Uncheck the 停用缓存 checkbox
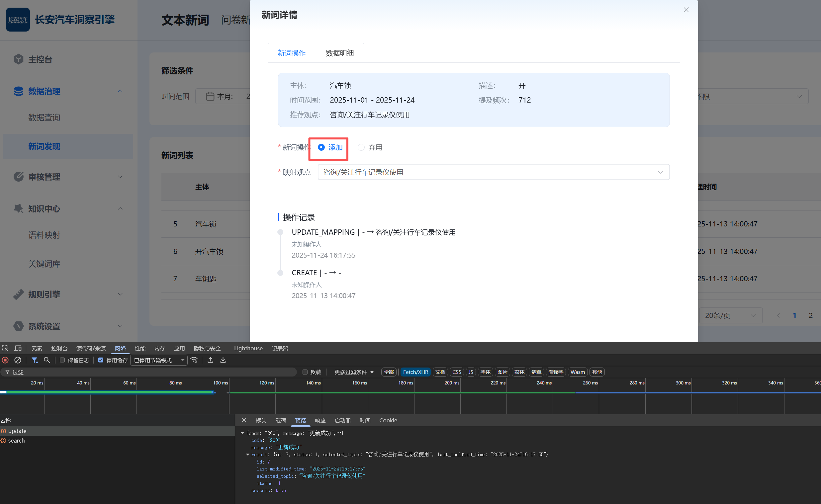The width and height of the screenshot is (821, 504). click(x=101, y=360)
